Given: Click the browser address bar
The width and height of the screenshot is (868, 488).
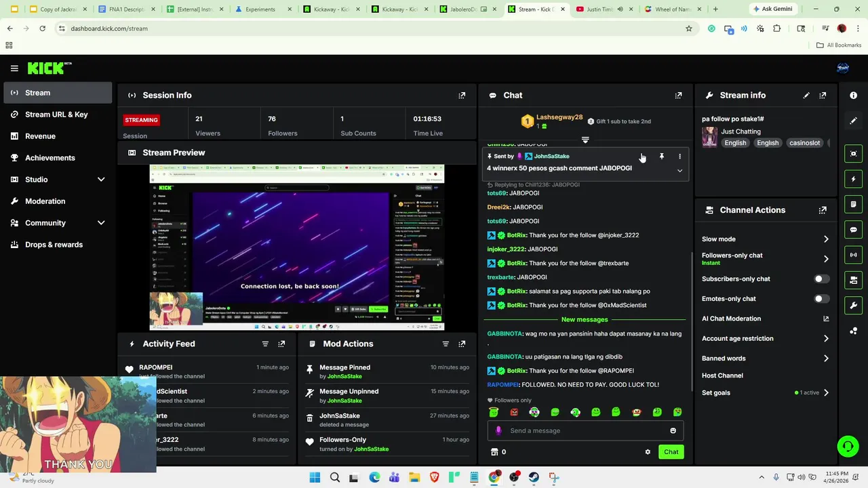Looking at the screenshot, I should 373,28.
